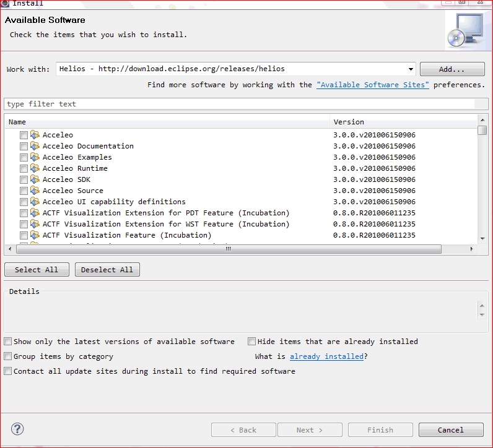Open the Work with dropdown arrow

coord(411,69)
